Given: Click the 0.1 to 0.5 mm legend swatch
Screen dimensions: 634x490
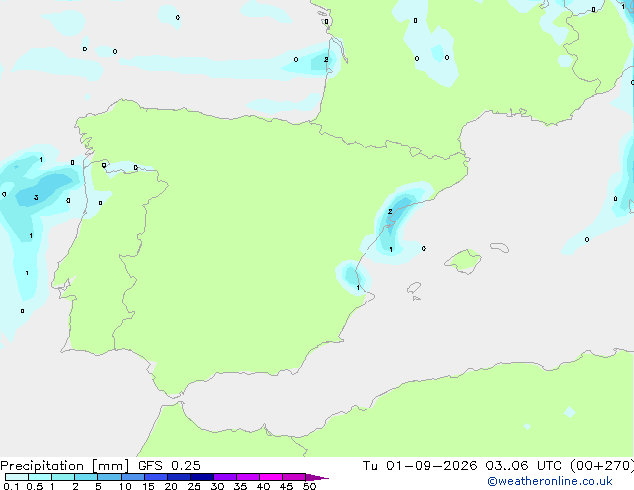Looking at the screenshot, I should click(x=17, y=477).
